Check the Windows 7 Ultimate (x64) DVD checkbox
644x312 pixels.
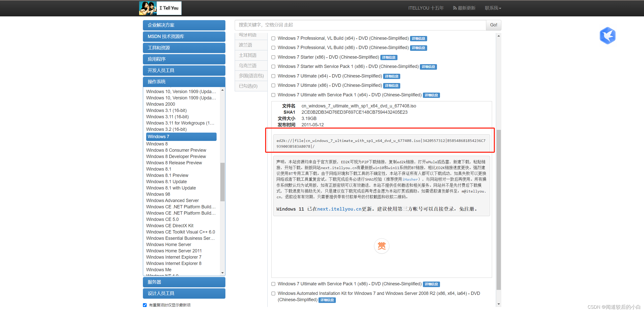click(x=273, y=76)
